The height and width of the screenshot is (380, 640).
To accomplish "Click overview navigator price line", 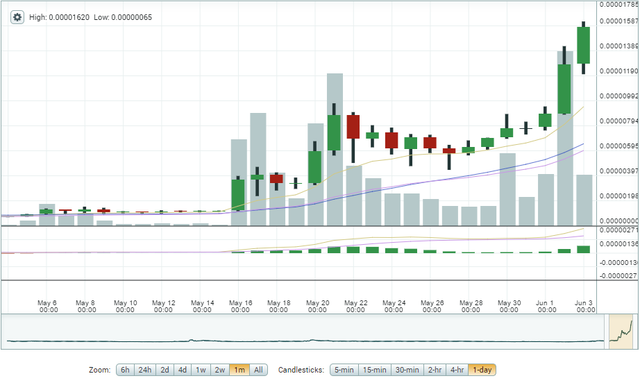I will 305,340.
